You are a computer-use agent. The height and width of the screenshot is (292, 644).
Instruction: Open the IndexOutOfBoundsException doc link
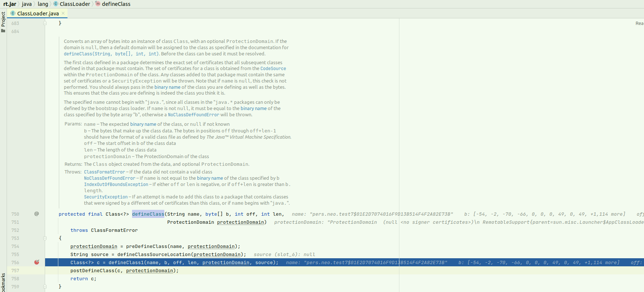116,185
